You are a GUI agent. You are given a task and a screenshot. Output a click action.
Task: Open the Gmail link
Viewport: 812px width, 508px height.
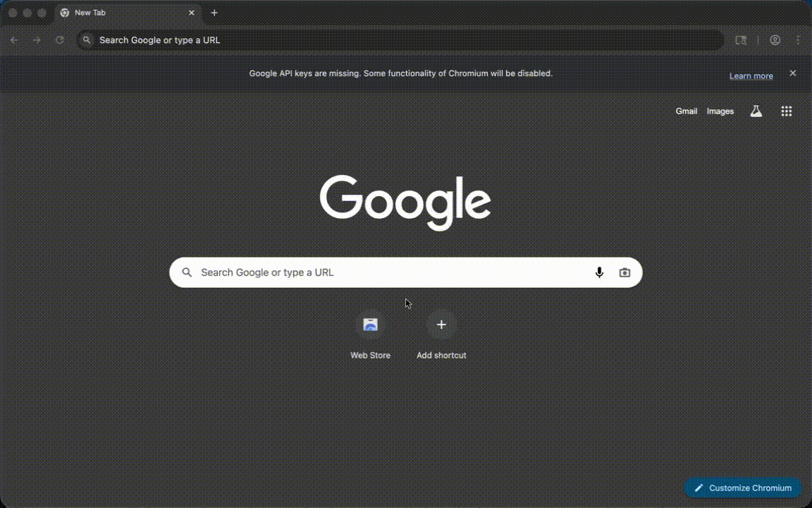(686, 111)
